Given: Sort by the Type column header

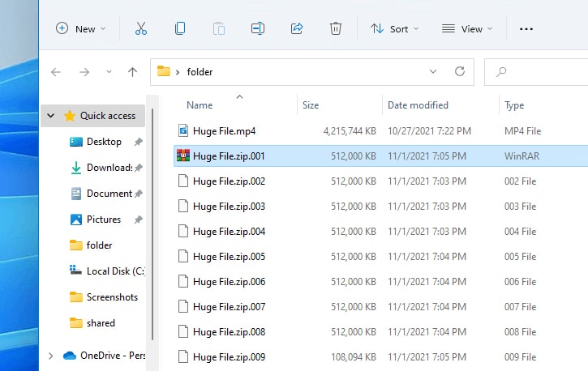Looking at the screenshot, I should click(514, 105).
